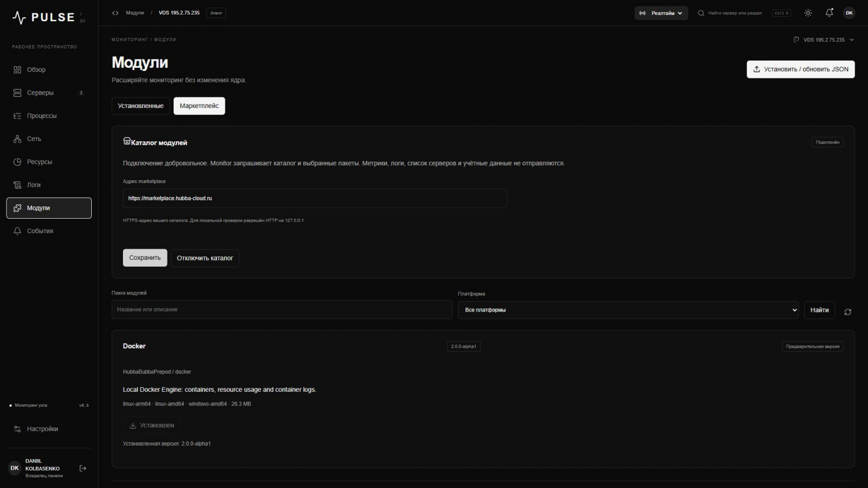Expand the Реалтайм mode dropdown

pos(661,13)
